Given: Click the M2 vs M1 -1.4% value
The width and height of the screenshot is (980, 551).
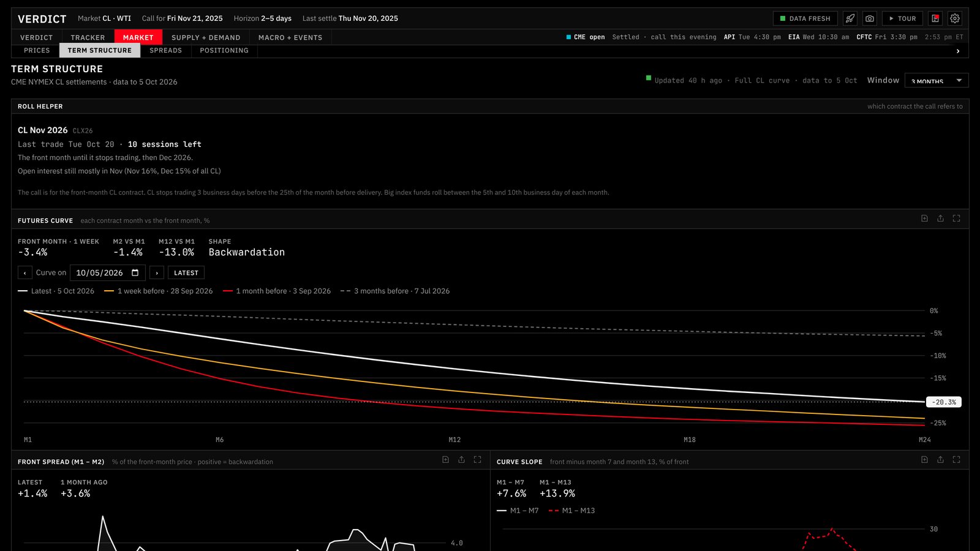Looking at the screenshot, I should pyautogui.click(x=128, y=252).
